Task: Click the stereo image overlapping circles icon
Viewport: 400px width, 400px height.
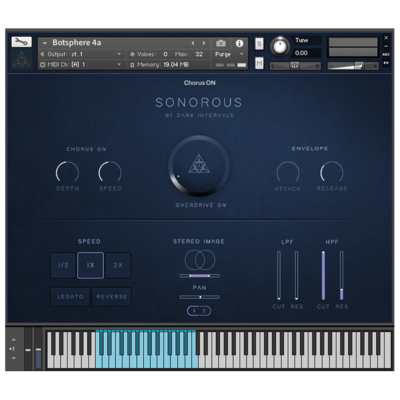Action: click(200, 260)
